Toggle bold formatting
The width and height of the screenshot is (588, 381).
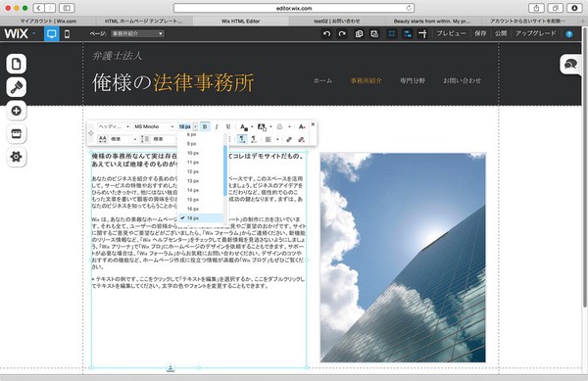pyautogui.click(x=205, y=127)
